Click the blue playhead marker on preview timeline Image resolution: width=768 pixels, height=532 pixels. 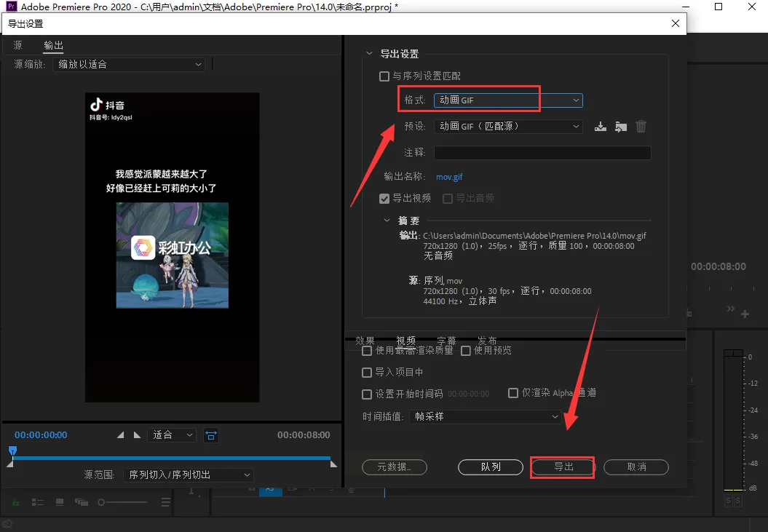tap(12, 451)
